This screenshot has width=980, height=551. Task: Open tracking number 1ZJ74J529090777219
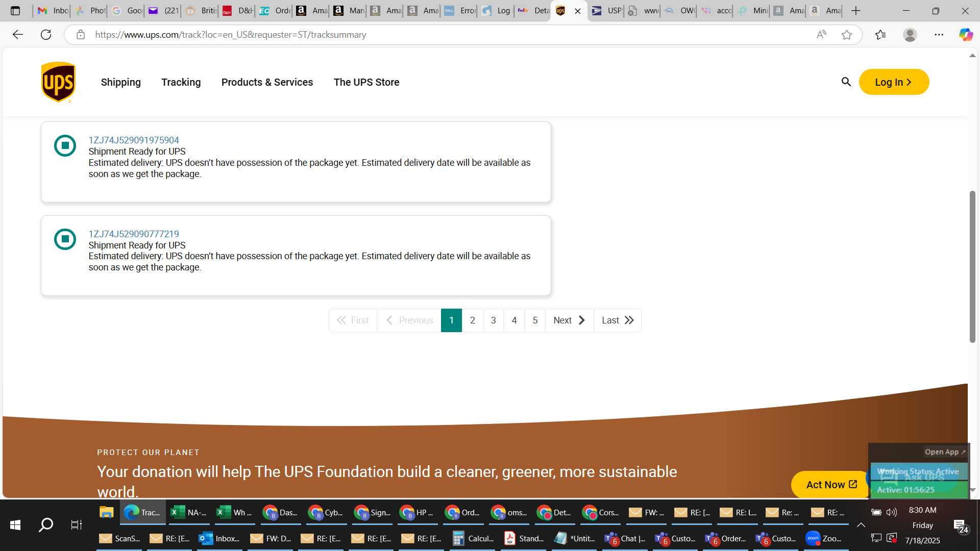(134, 234)
